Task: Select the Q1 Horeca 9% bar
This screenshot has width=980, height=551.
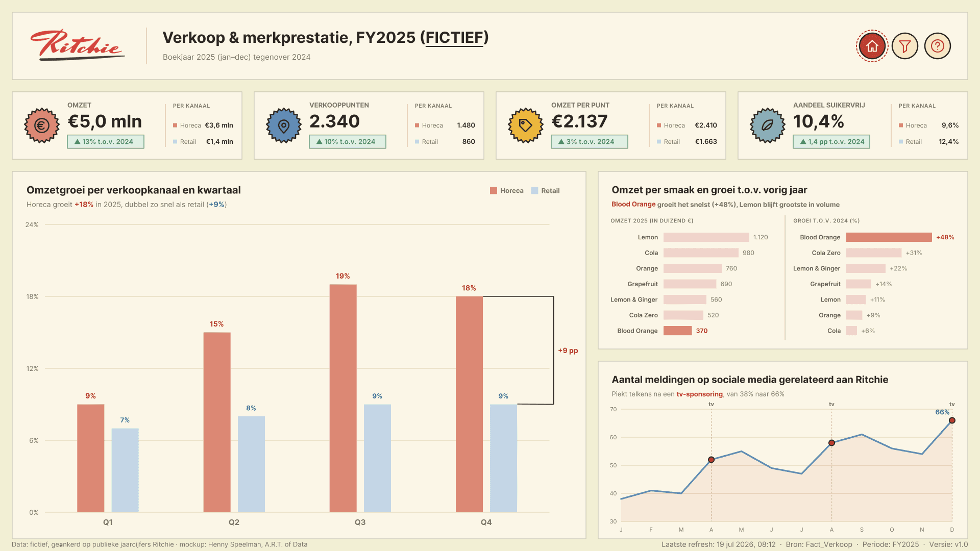Action: pyautogui.click(x=91, y=458)
